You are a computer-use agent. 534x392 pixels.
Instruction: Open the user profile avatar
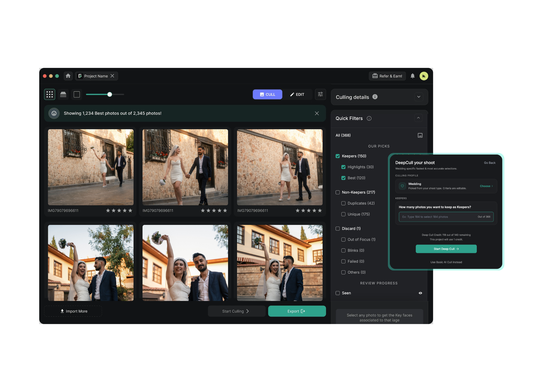[424, 76]
